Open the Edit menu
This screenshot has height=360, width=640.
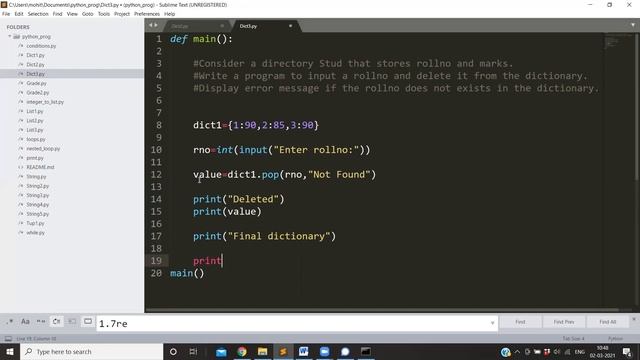pos(19,14)
